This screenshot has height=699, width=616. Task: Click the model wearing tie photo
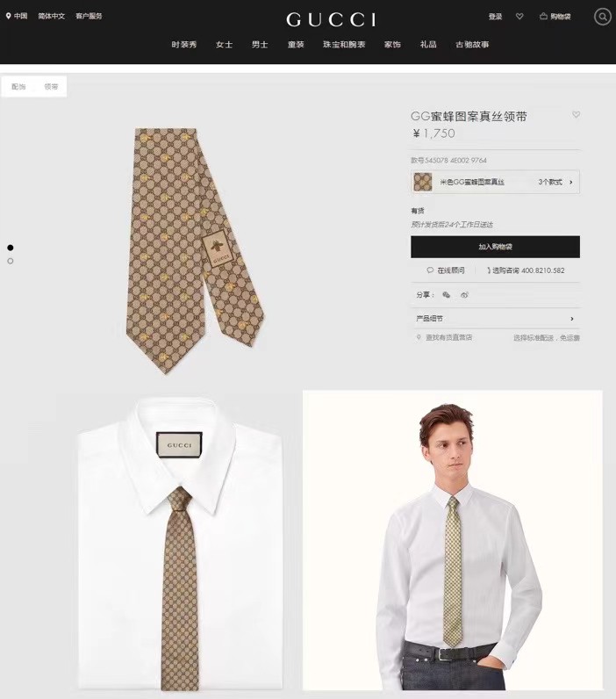[x=453, y=540]
